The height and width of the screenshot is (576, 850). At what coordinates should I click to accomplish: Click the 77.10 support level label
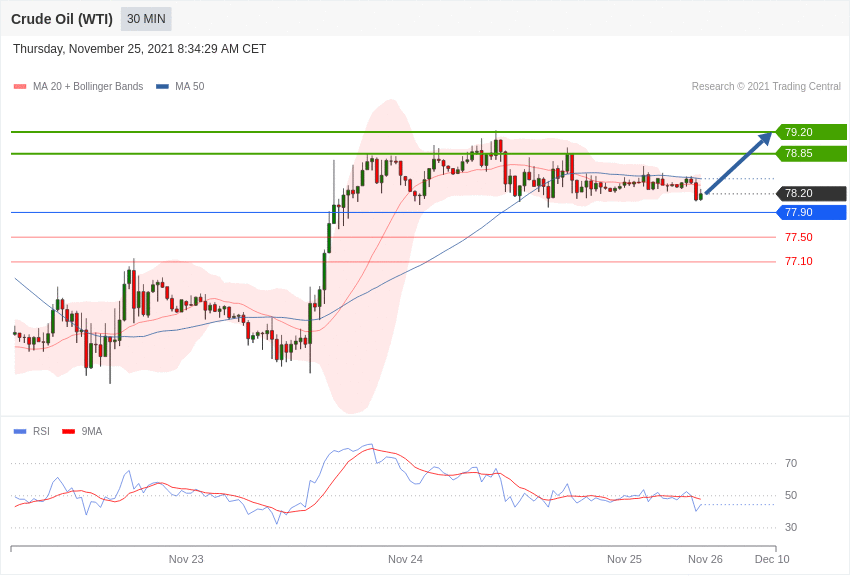[799, 262]
